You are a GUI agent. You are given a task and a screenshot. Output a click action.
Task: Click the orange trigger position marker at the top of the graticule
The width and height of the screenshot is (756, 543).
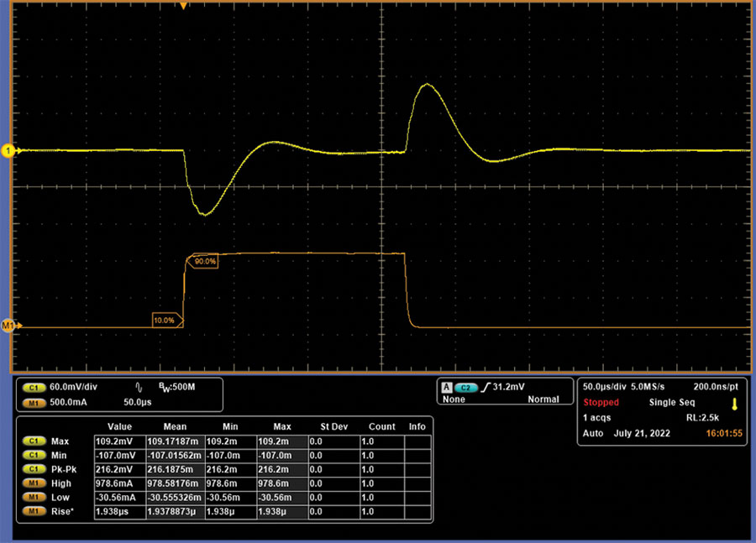(x=183, y=6)
